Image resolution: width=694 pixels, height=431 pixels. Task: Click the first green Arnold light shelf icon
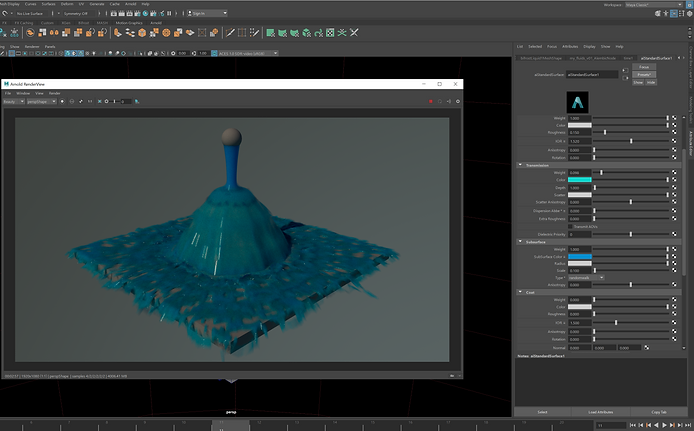coord(270,33)
